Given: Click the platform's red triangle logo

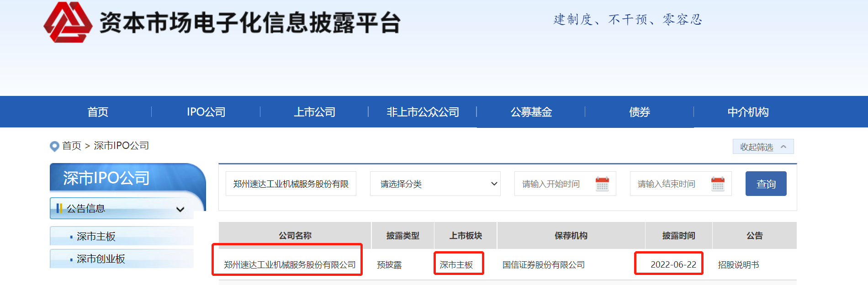Looking at the screenshot, I should tap(68, 22).
